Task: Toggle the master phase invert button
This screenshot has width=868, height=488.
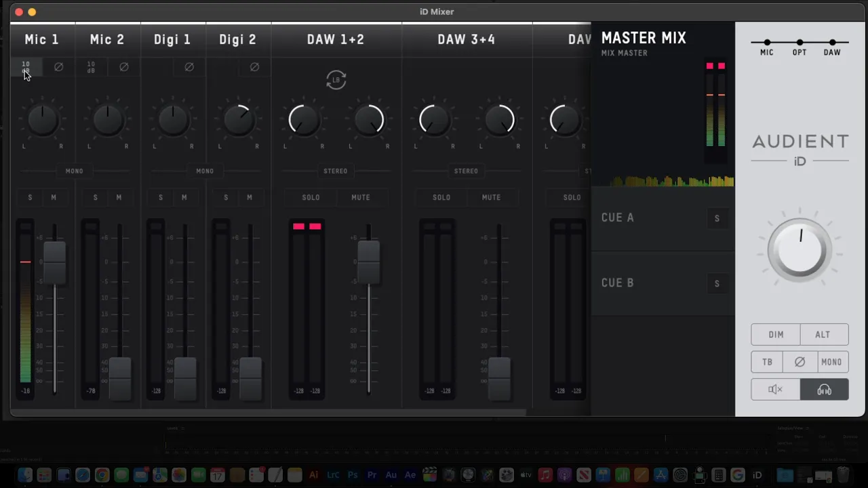Action: point(800,362)
